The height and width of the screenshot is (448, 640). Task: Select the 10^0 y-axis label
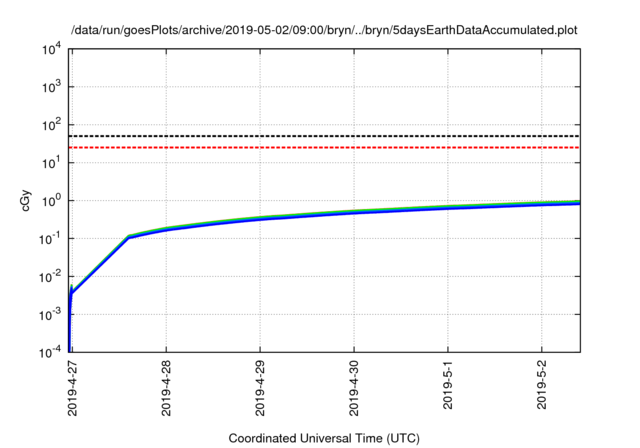(x=51, y=201)
